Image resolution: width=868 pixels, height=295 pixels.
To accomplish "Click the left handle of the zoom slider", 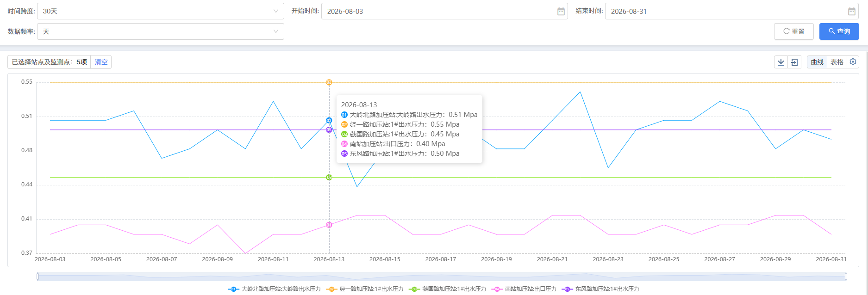I will [38, 277].
